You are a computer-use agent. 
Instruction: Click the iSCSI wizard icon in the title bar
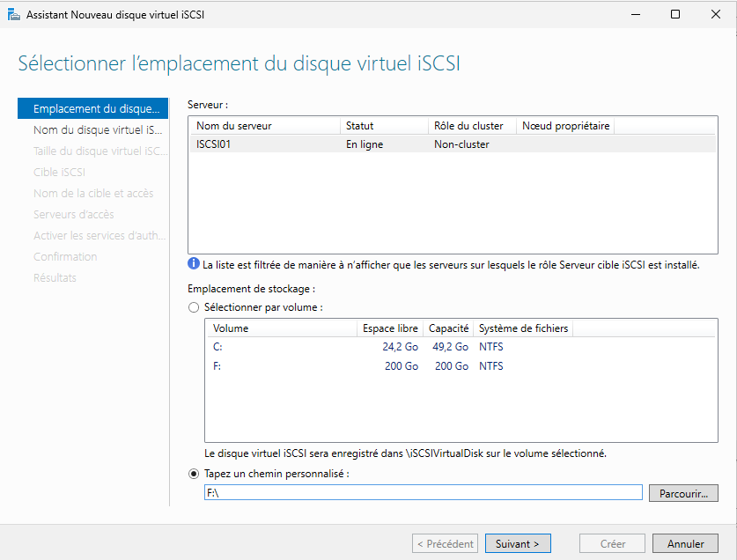[x=14, y=14]
